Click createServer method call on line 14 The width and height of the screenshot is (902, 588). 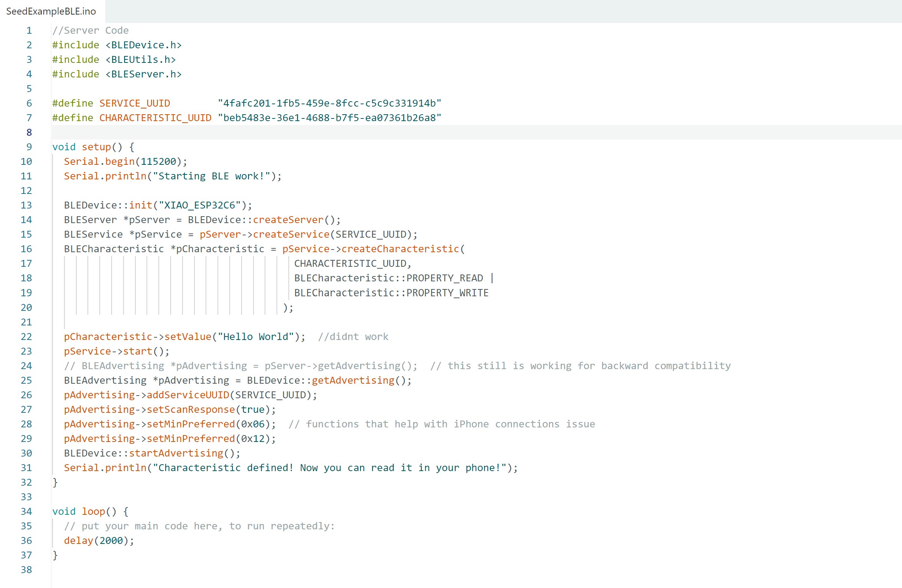click(x=288, y=220)
